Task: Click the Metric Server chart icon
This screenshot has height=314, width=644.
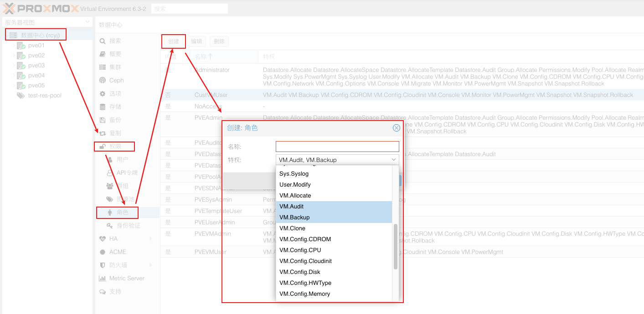Action: point(103,279)
